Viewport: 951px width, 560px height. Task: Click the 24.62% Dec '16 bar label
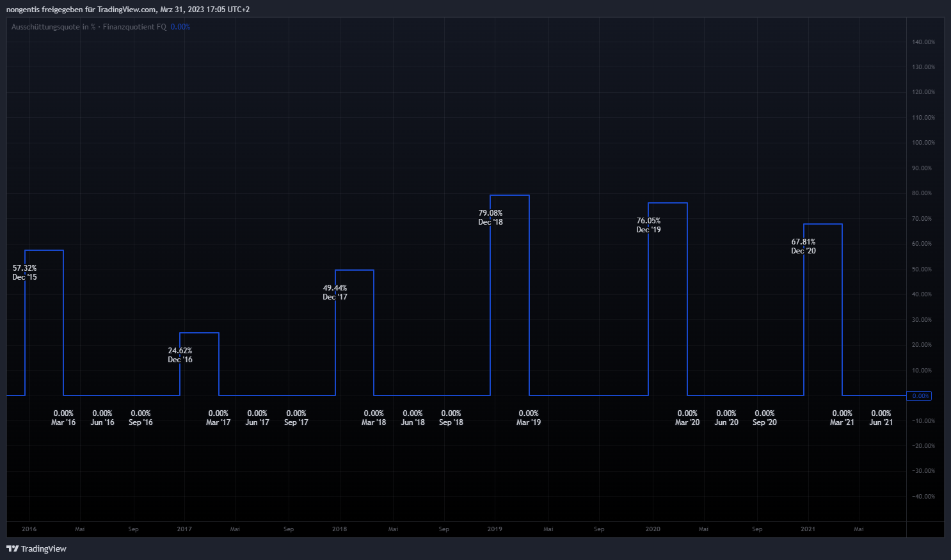pyautogui.click(x=180, y=355)
